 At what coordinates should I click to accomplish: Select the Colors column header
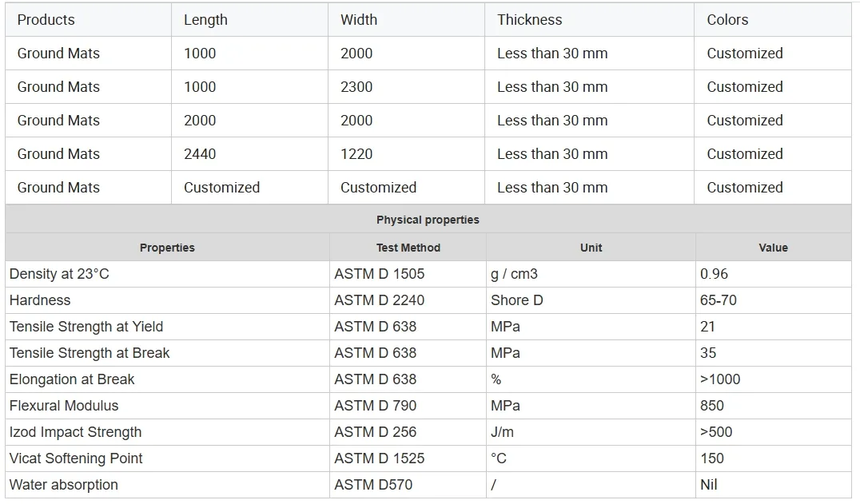tap(727, 20)
